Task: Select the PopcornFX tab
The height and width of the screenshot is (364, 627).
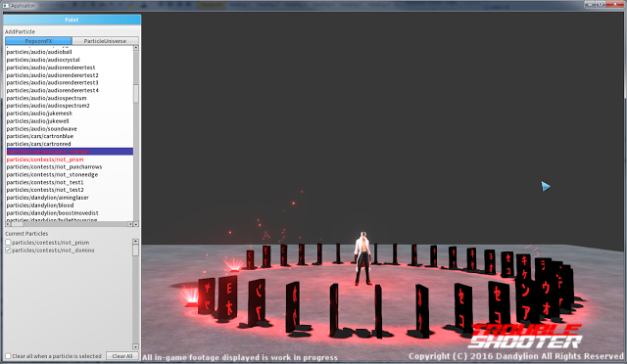Action: coord(38,41)
